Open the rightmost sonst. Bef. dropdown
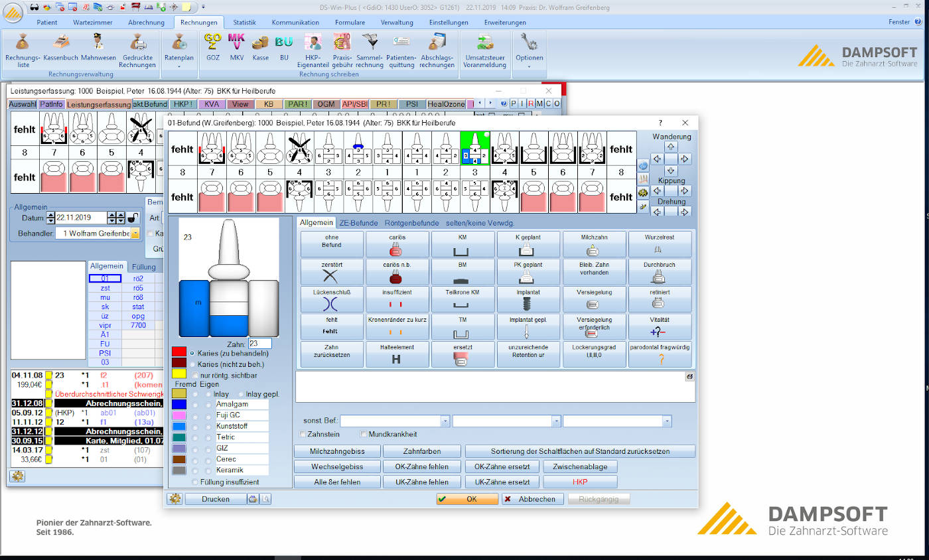929x560 pixels. pos(667,421)
